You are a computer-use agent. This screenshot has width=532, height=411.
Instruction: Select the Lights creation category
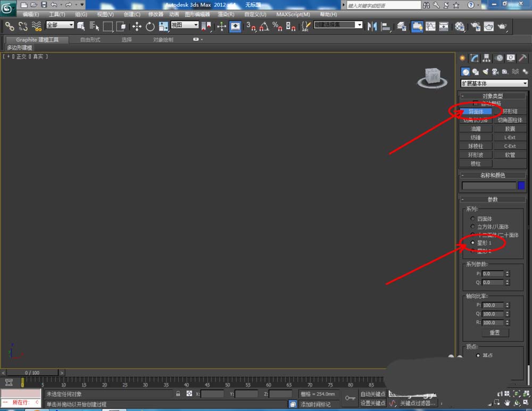click(x=486, y=72)
